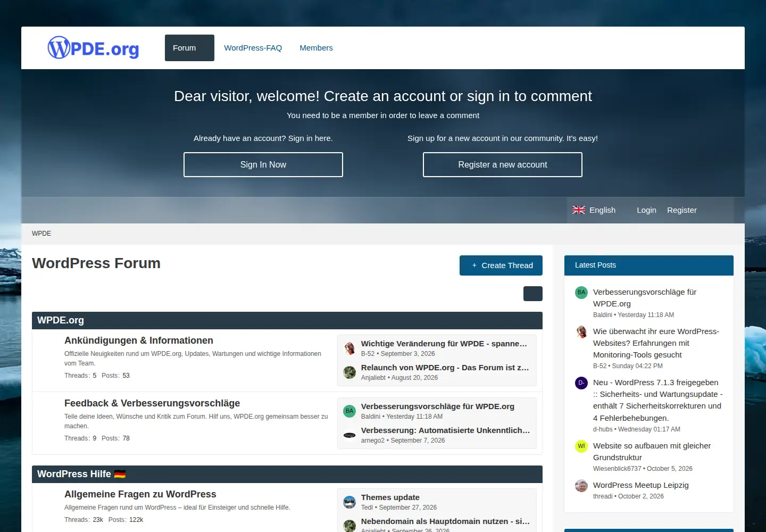Click the UK flag language icon
The height and width of the screenshot is (532, 766).
tap(579, 210)
